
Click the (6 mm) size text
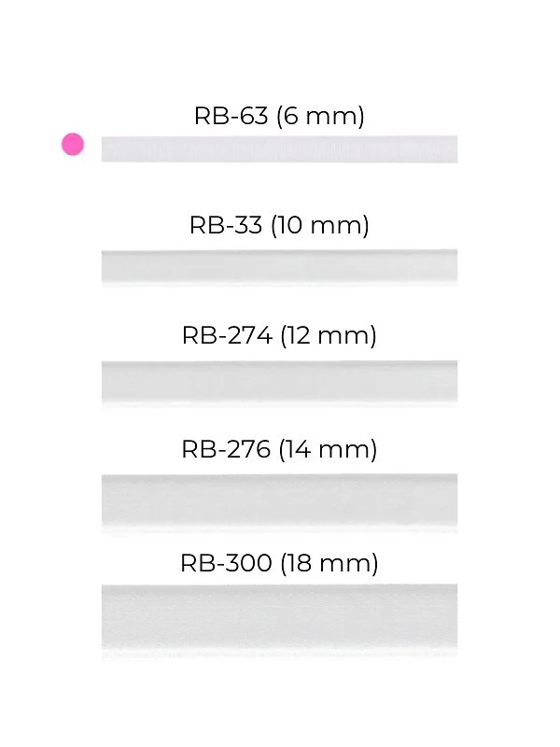320,117
